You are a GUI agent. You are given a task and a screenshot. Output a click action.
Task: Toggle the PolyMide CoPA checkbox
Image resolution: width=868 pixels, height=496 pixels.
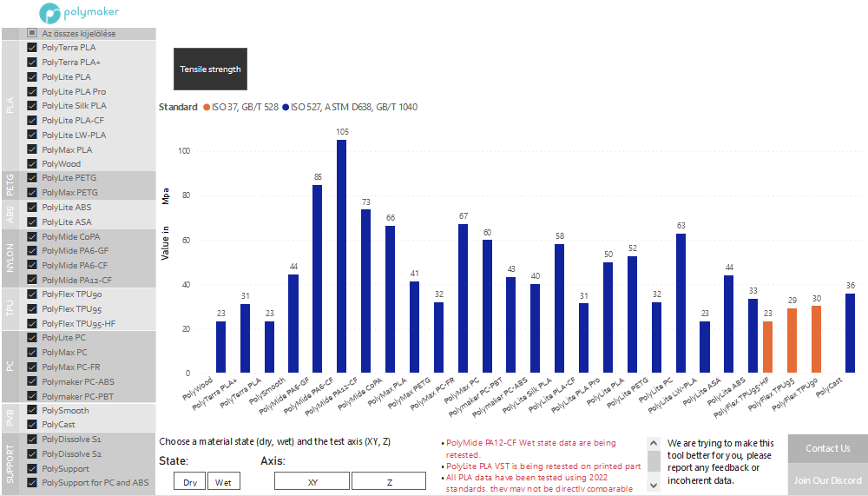tap(32, 236)
